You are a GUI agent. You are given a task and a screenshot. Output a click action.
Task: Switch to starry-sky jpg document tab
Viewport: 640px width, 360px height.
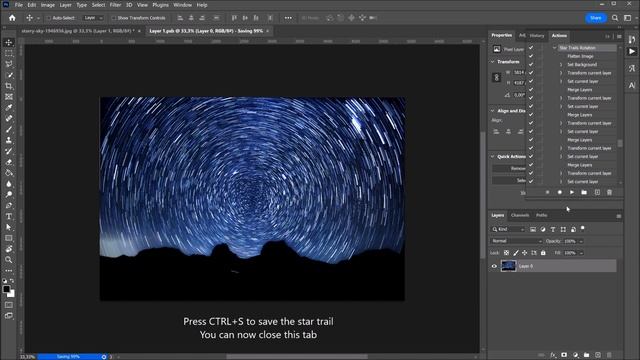pos(78,31)
